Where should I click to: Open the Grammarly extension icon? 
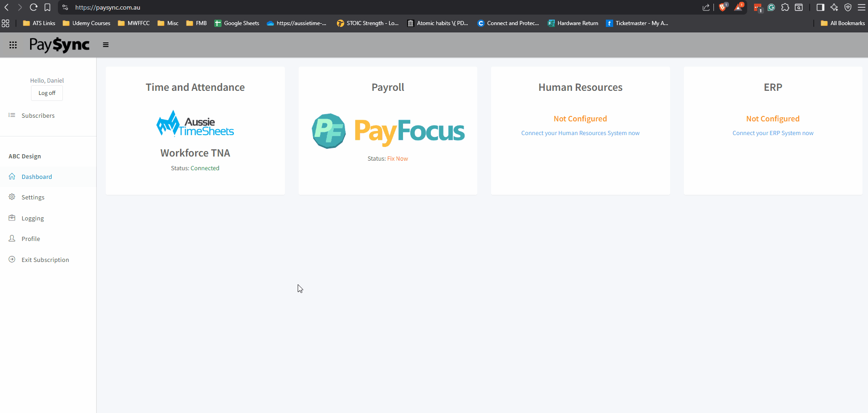[x=771, y=7]
